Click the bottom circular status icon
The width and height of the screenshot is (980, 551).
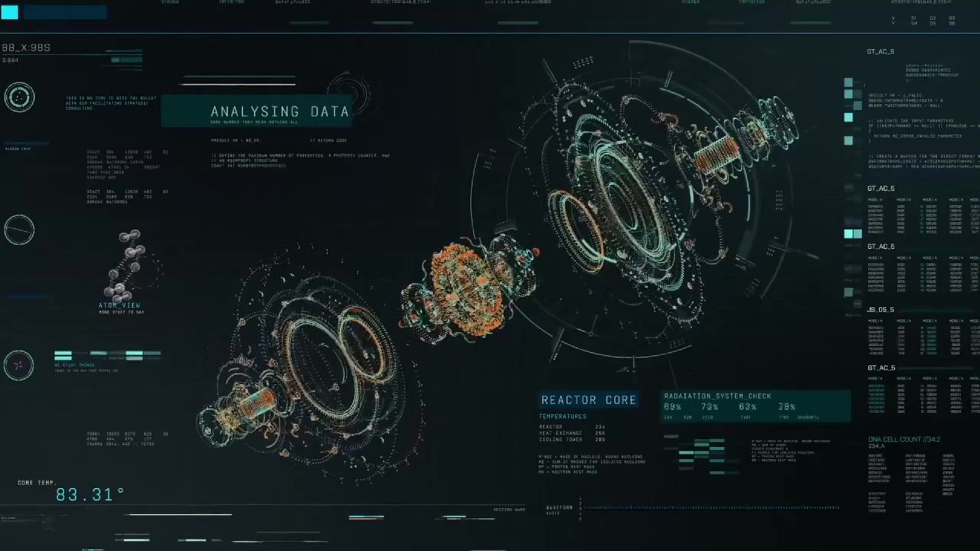pyautogui.click(x=18, y=365)
